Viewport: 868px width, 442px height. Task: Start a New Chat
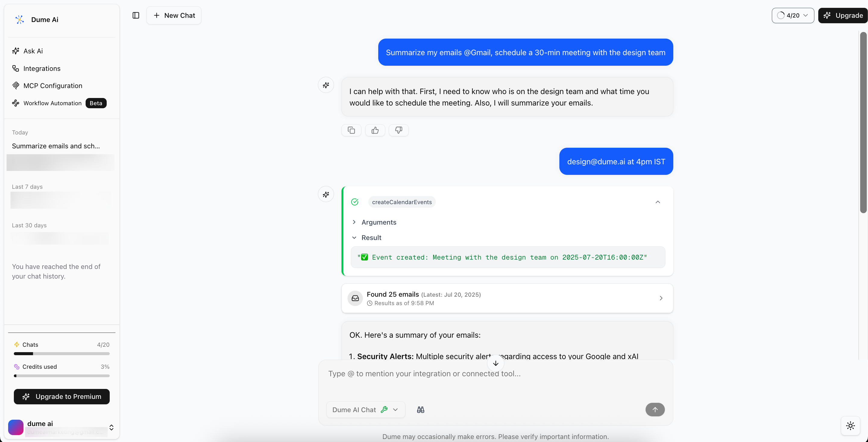click(174, 15)
